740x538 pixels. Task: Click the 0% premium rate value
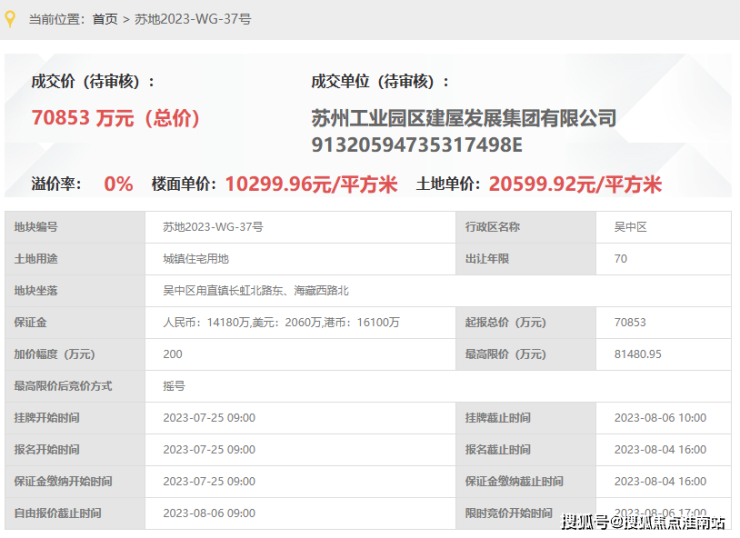(118, 184)
